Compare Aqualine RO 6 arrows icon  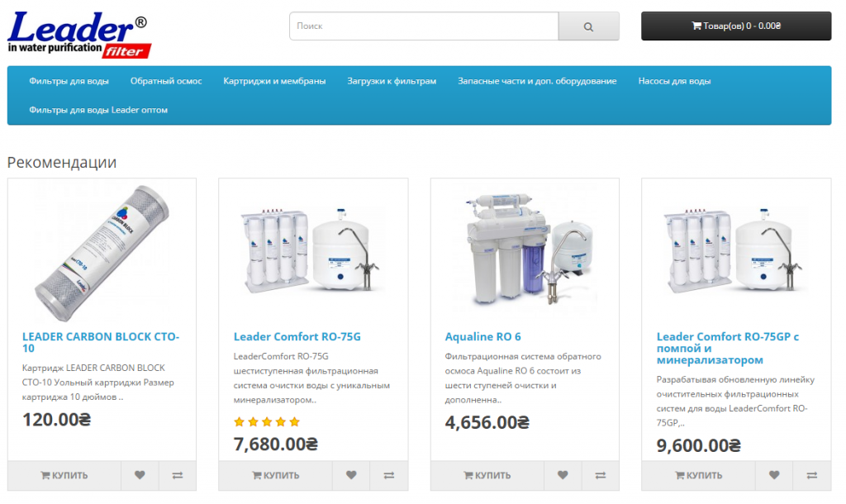coord(601,475)
